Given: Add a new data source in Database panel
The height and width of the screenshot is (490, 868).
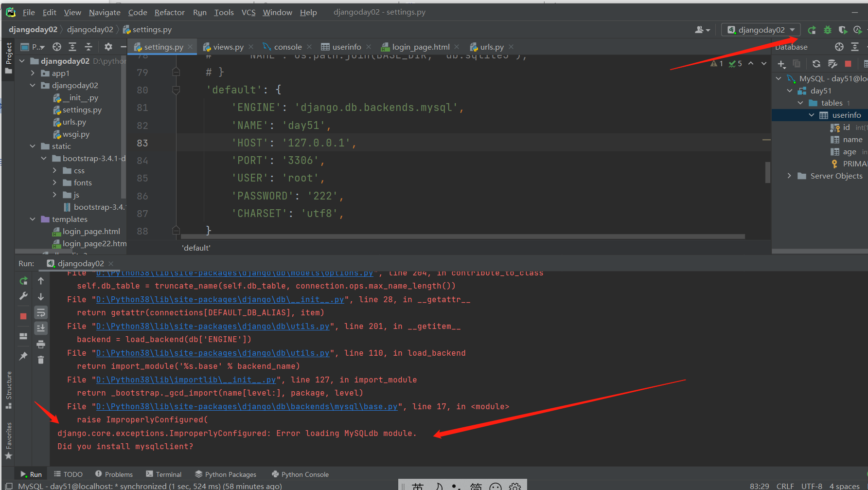Looking at the screenshot, I should pos(781,64).
